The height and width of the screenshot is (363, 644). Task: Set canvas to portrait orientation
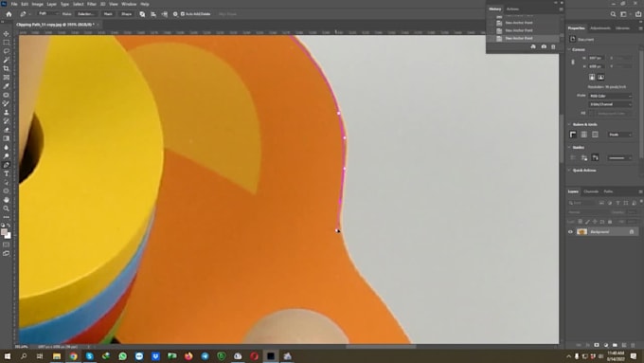pos(592,77)
